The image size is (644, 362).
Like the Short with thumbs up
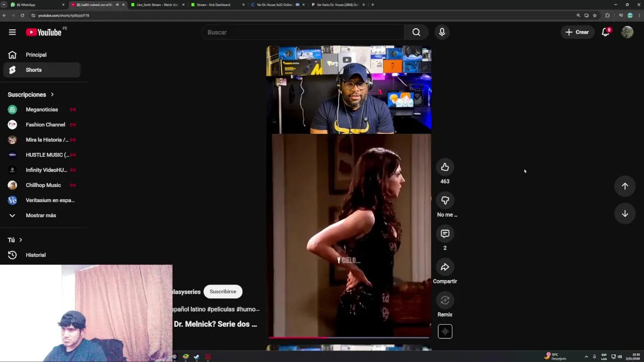tap(445, 167)
